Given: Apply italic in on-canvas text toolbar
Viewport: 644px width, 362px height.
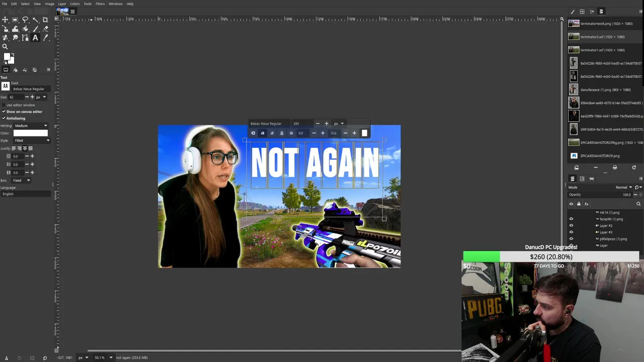Looking at the screenshot, I should (272, 133).
